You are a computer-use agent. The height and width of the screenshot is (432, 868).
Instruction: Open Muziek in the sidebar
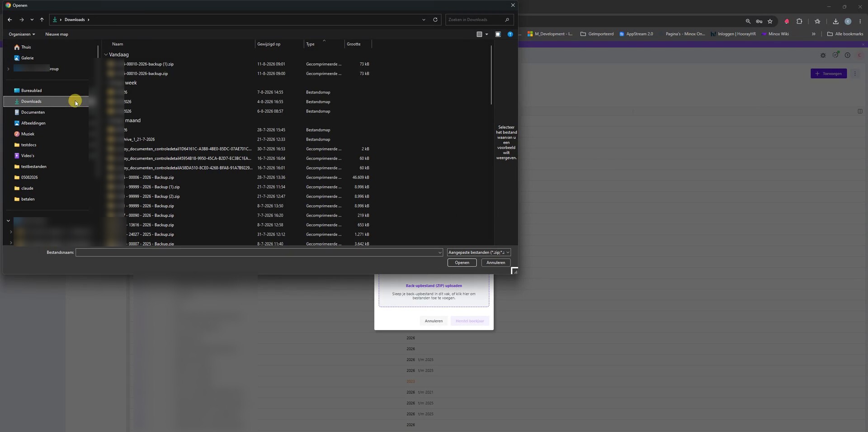[28, 134]
